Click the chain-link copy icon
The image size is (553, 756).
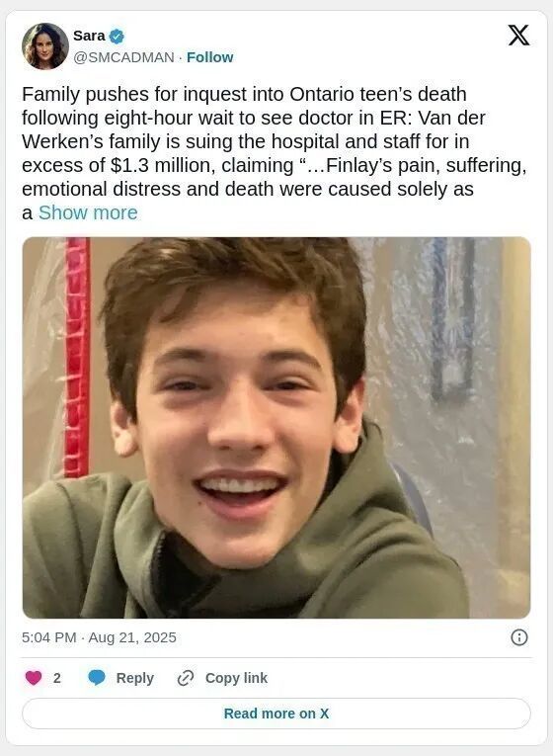tap(186, 678)
